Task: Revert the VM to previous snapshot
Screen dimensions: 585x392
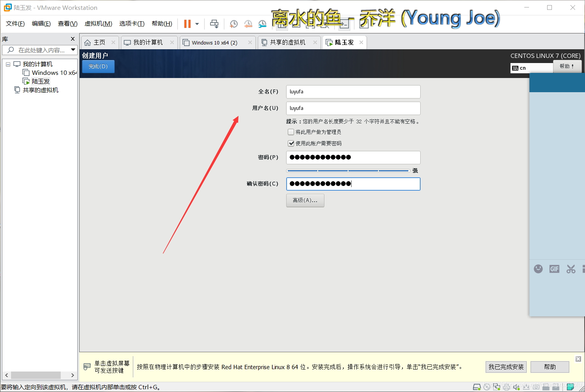Action: pos(248,24)
